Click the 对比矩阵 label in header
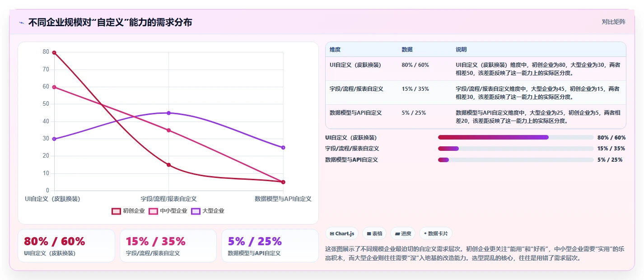 coord(614,22)
